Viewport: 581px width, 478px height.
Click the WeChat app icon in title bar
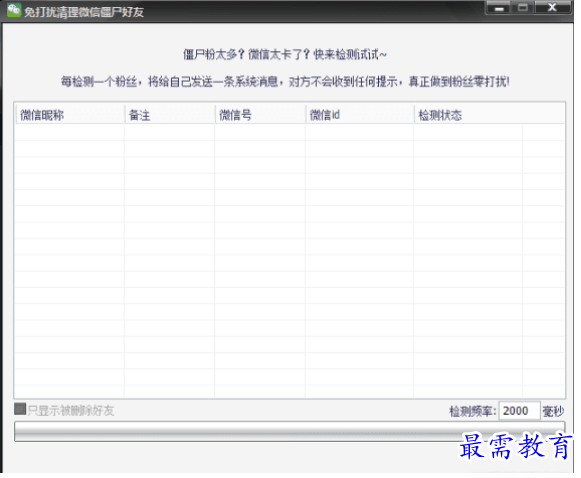pyautogui.click(x=14, y=10)
